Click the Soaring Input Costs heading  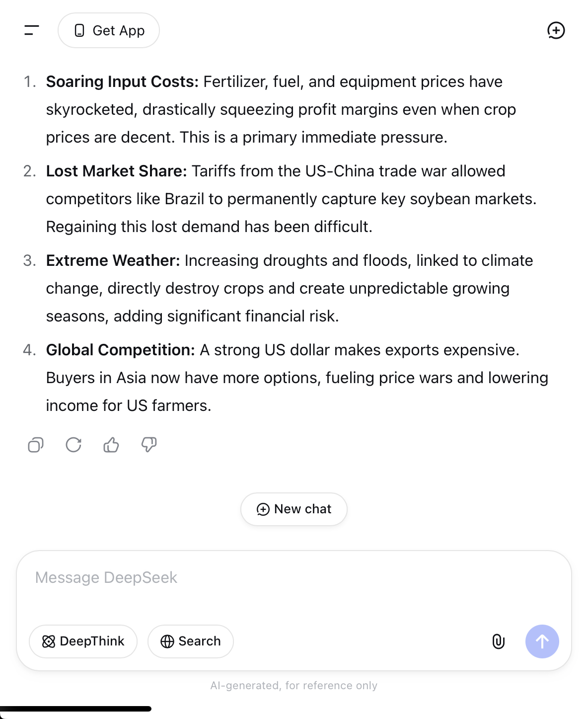[x=122, y=81]
